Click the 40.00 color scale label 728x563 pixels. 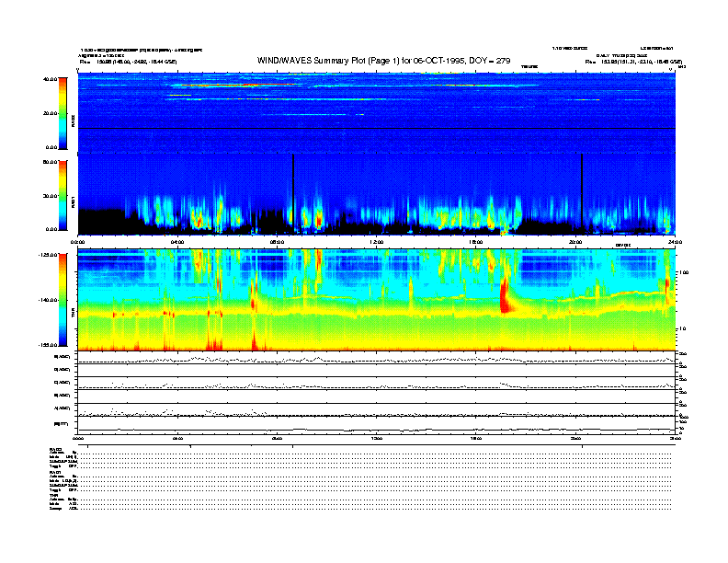[x=51, y=79]
